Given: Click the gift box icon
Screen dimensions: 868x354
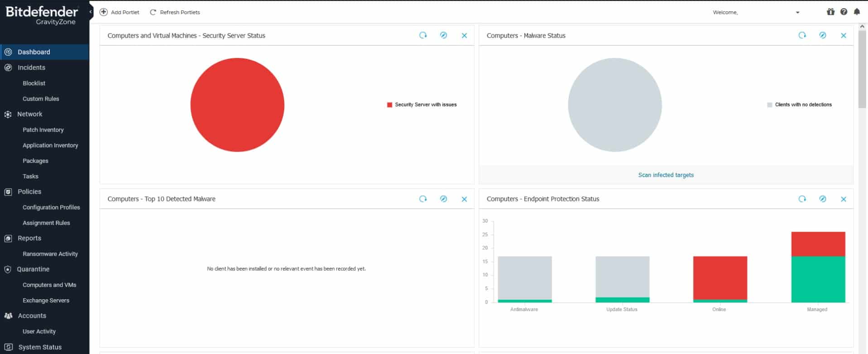Looking at the screenshot, I should (830, 12).
